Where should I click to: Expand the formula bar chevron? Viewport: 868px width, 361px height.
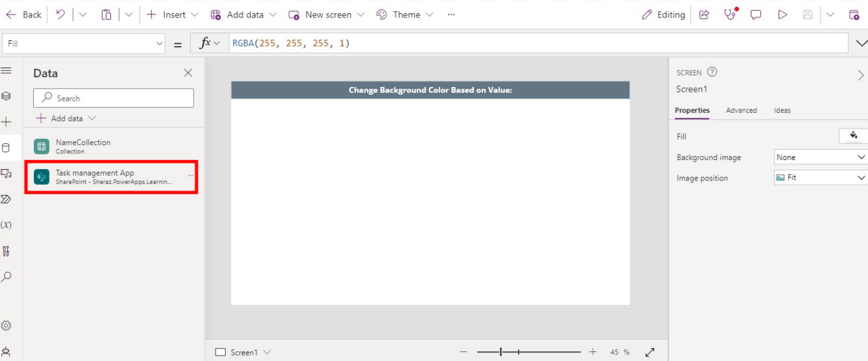[x=861, y=43]
